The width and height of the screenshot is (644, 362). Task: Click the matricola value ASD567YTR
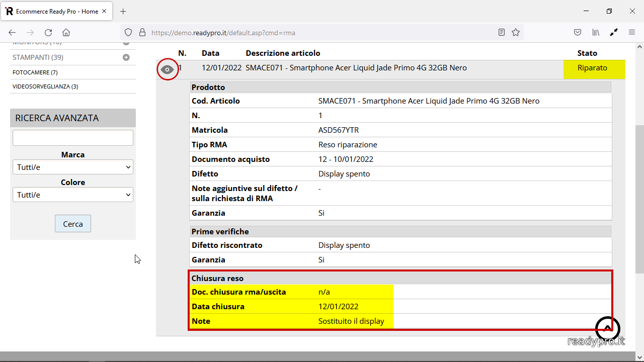click(339, 130)
